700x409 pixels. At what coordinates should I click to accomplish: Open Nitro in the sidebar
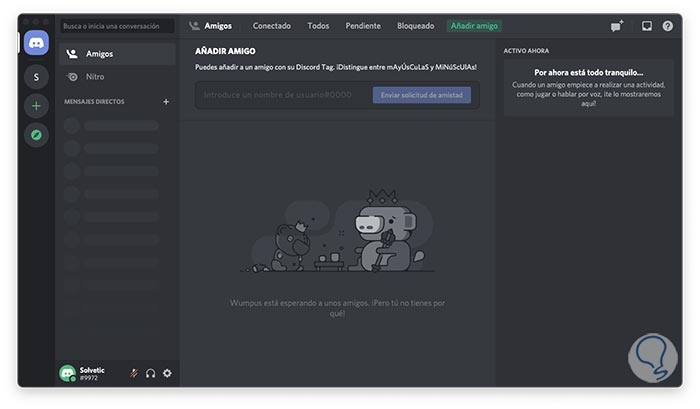pyautogui.click(x=95, y=77)
